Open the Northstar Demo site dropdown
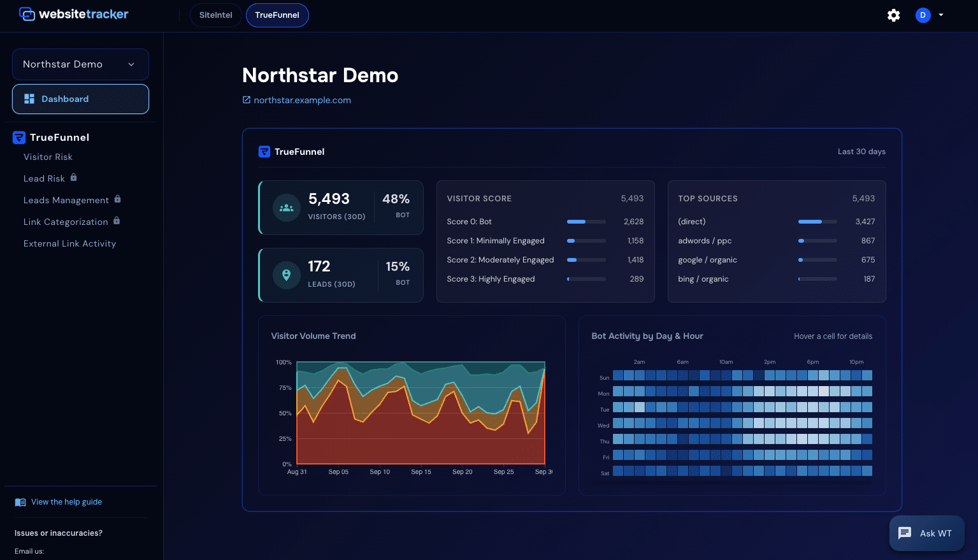The height and width of the screenshot is (560, 978). (x=80, y=64)
